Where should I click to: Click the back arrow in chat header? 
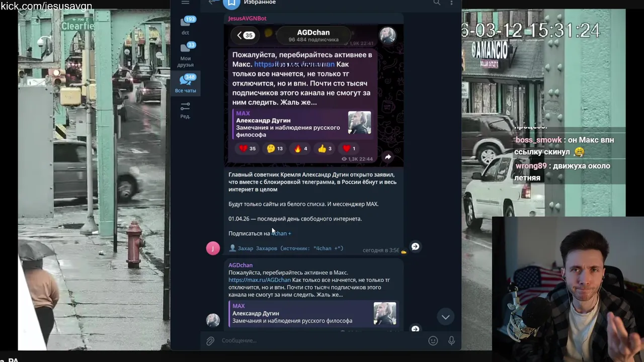click(213, 3)
